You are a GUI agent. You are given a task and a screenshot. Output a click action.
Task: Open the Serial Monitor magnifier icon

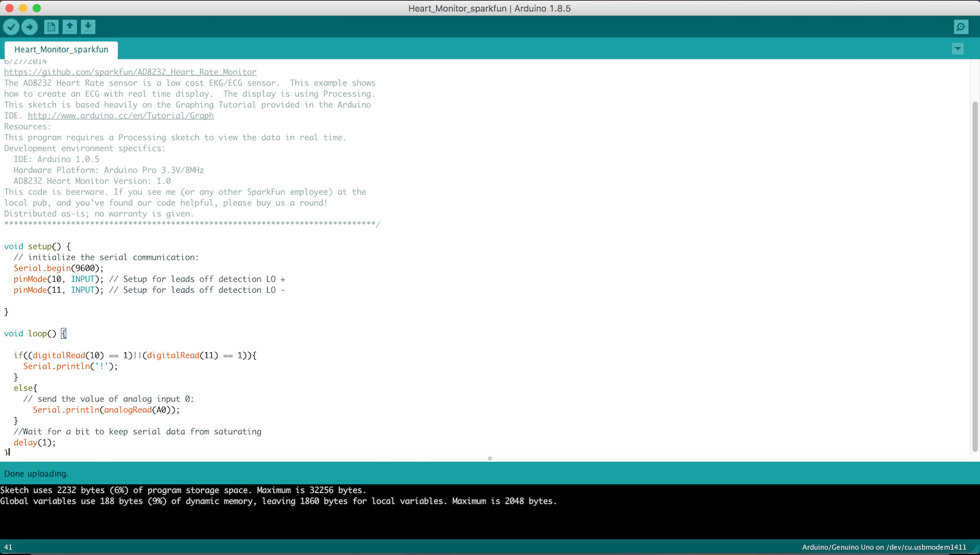[x=961, y=27]
